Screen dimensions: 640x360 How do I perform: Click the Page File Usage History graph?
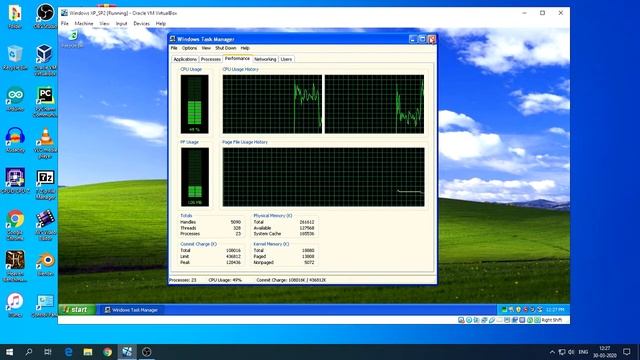pyautogui.click(x=323, y=177)
